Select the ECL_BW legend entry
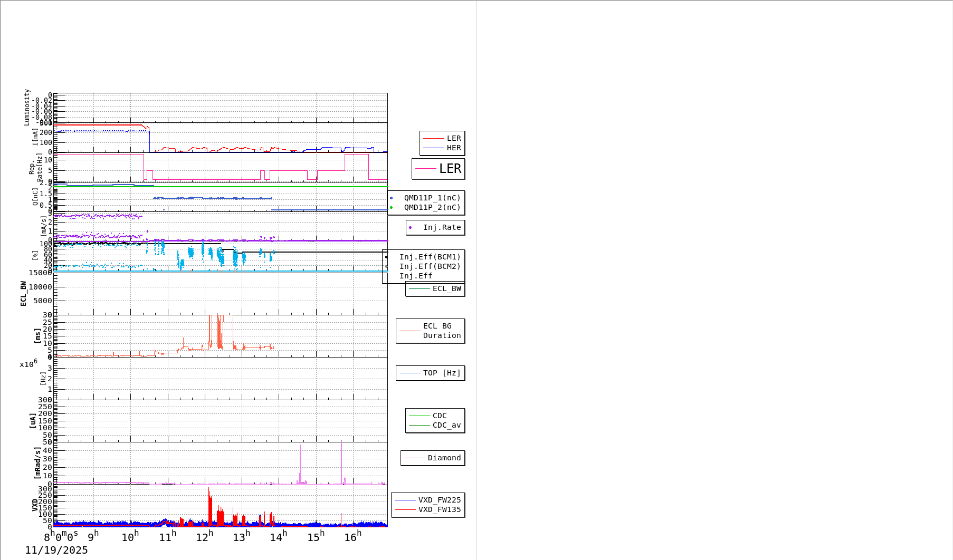953x560 pixels. tap(446, 289)
